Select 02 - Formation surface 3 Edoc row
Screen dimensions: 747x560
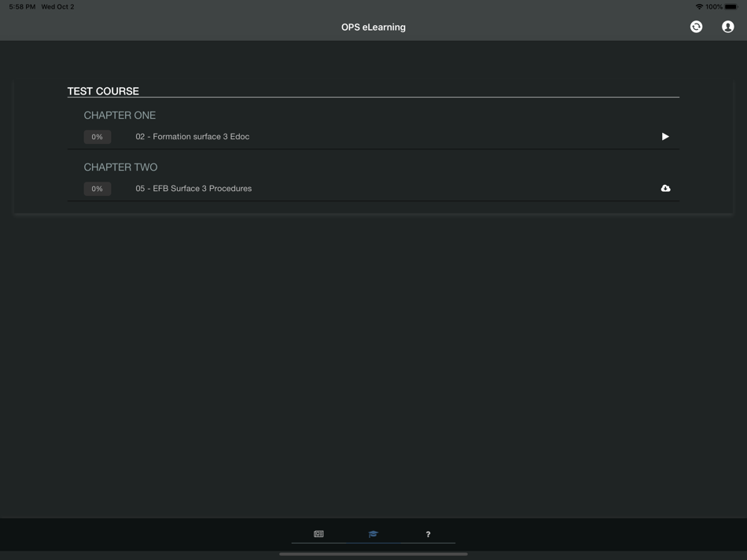click(373, 137)
